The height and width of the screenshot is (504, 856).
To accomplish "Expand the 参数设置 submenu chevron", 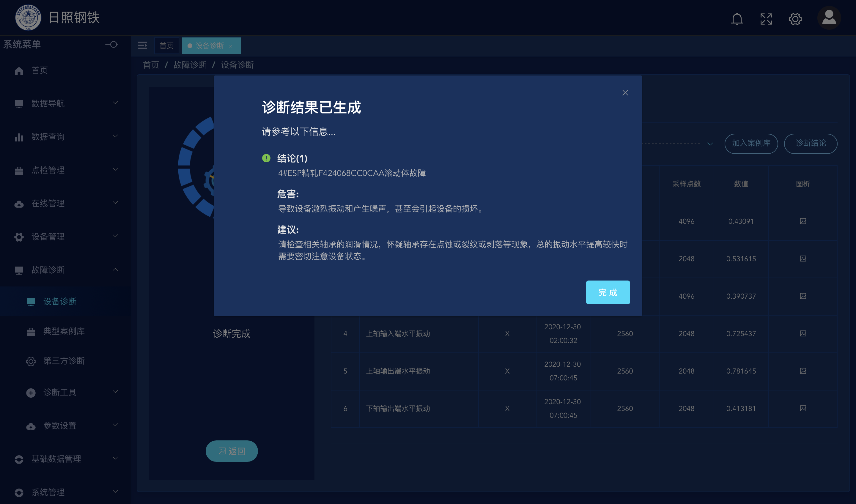I will click(116, 425).
